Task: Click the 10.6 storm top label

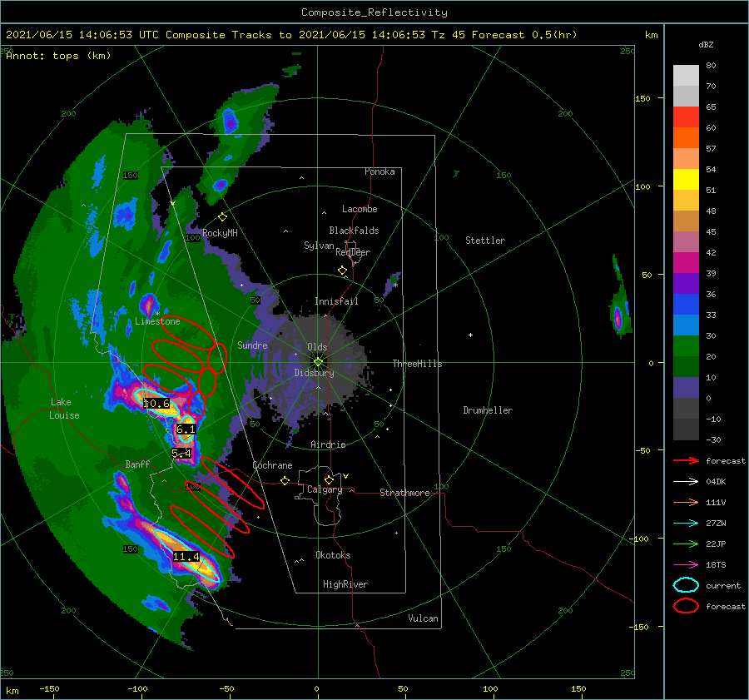Action: [156, 404]
